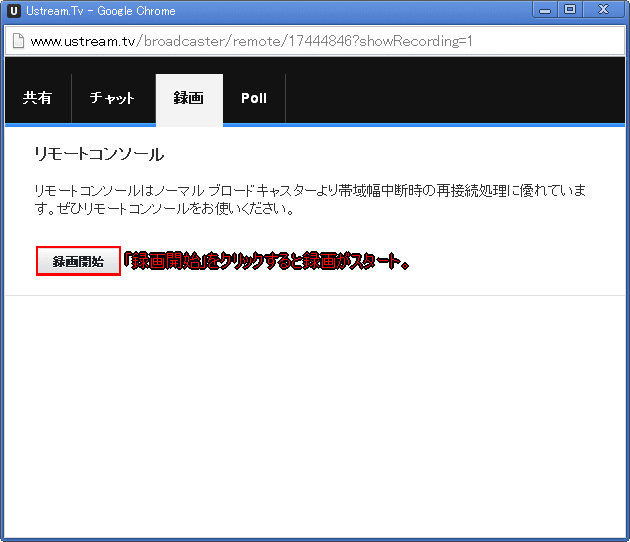The width and height of the screenshot is (630, 542).
Task: Open the Poll tab
Action: click(x=254, y=98)
